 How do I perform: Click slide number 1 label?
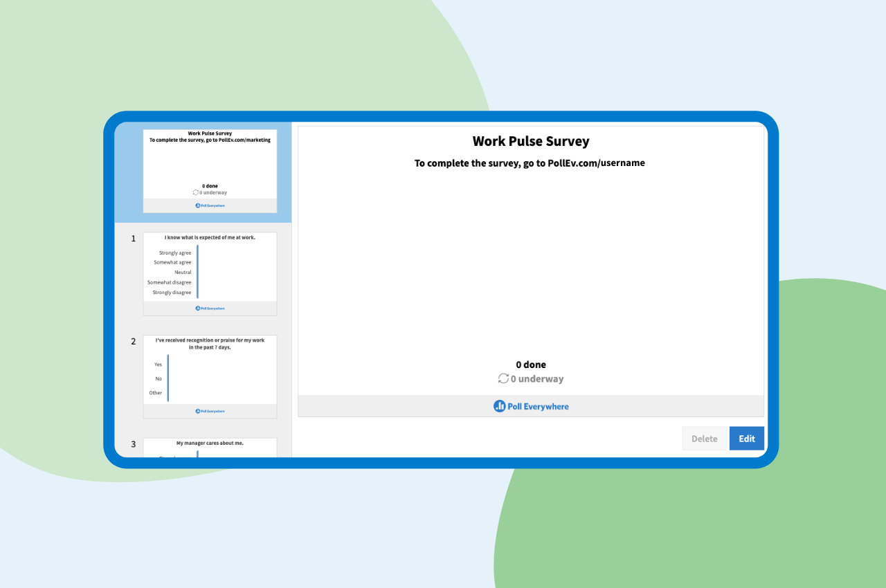(134, 239)
